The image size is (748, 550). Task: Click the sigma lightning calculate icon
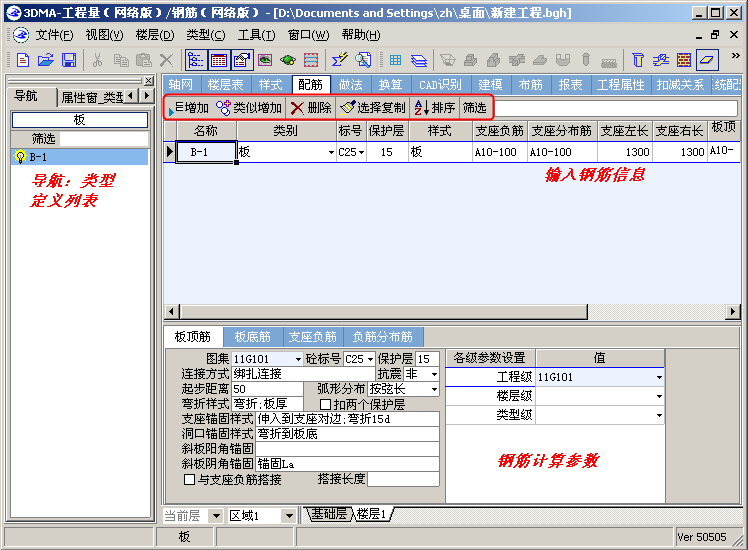(339, 60)
